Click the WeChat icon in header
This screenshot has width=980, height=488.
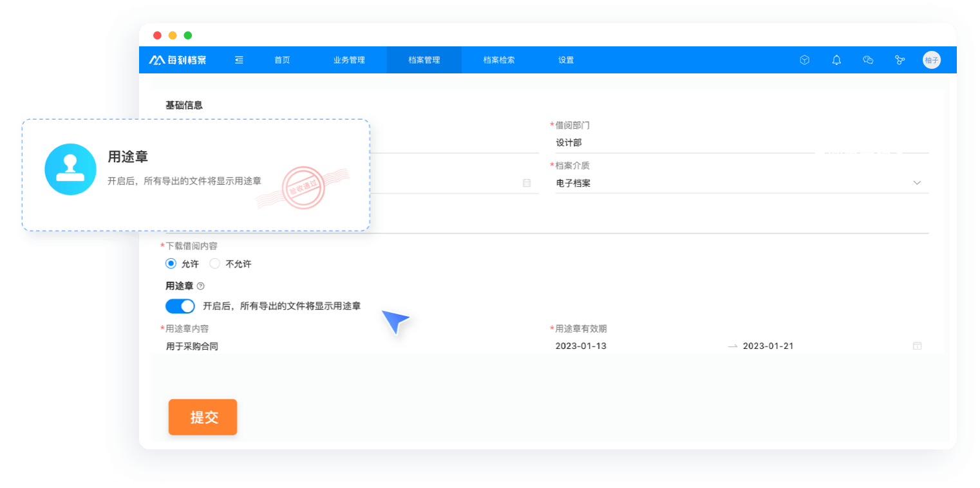(x=868, y=60)
